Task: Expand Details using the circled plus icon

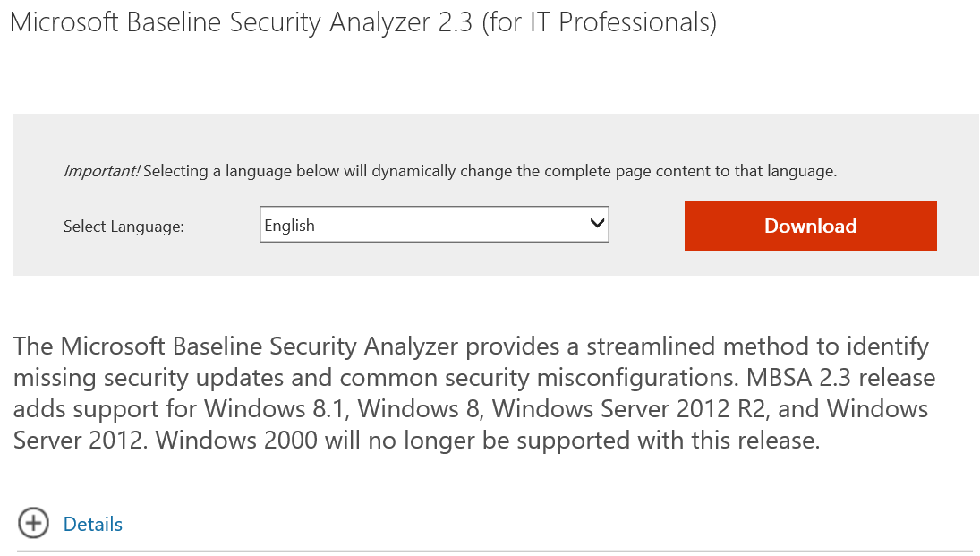Action: click(x=33, y=523)
